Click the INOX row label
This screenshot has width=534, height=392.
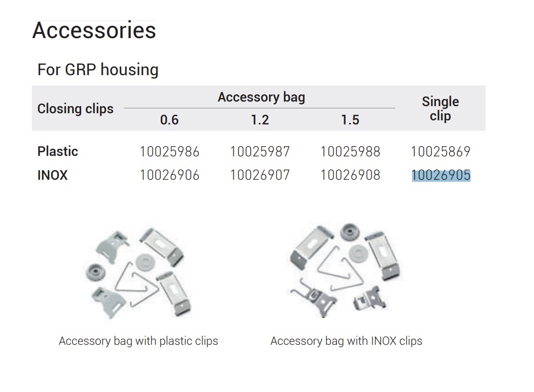coord(52,175)
